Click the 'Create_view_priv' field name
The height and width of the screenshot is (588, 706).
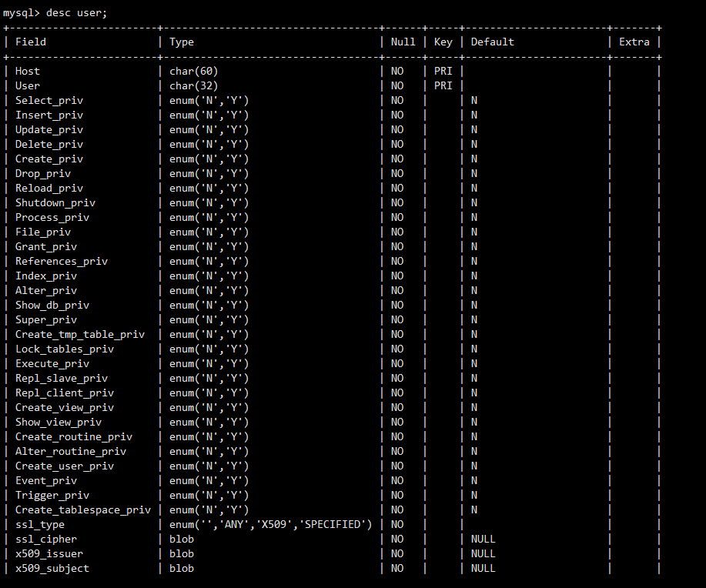[x=65, y=407]
